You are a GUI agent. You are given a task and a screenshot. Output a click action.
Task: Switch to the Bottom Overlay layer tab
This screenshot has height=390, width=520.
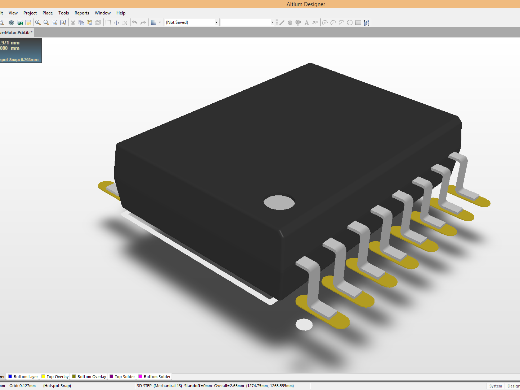89,376
